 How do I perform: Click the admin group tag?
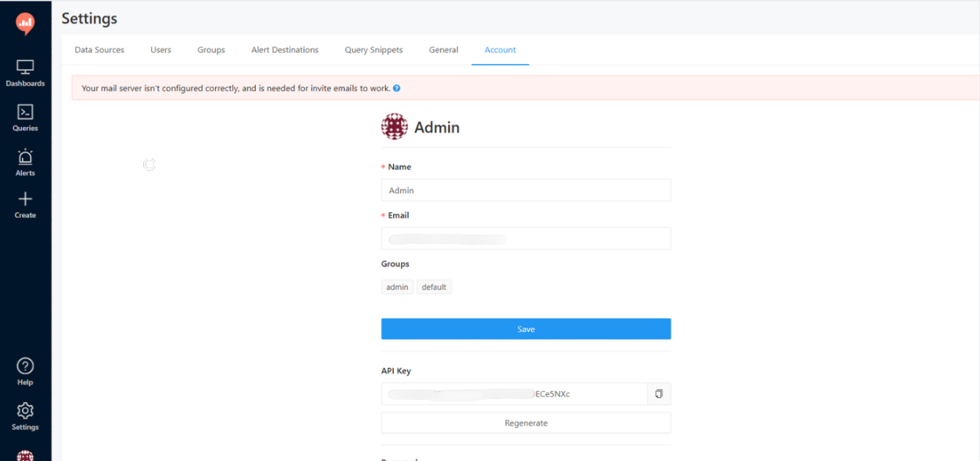pyautogui.click(x=397, y=286)
